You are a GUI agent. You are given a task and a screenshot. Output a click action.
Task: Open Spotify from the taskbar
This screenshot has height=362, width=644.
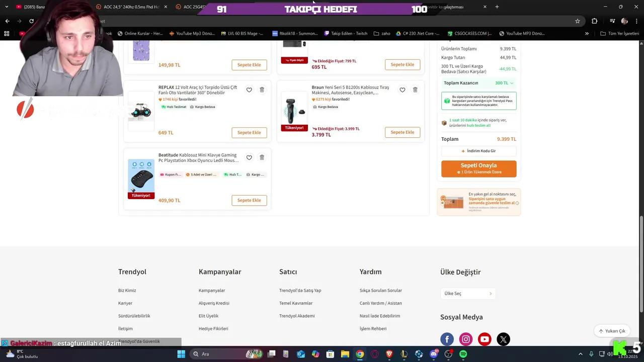coord(463,354)
